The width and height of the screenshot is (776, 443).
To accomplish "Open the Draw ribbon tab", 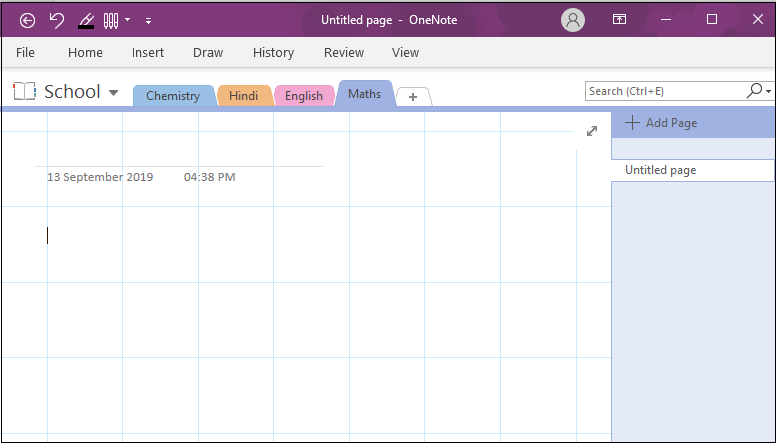I will pos(208,52).
